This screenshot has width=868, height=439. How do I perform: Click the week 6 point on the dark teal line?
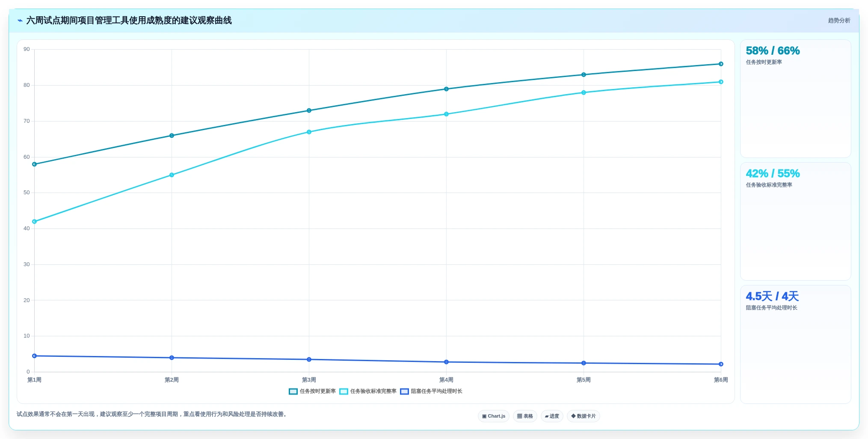721,64
